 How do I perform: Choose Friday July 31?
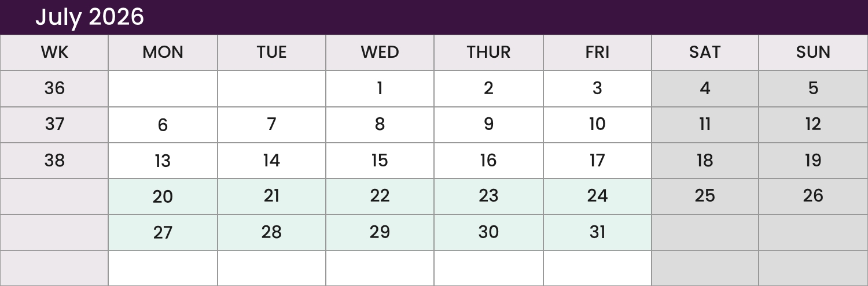[x=597, y=232]
